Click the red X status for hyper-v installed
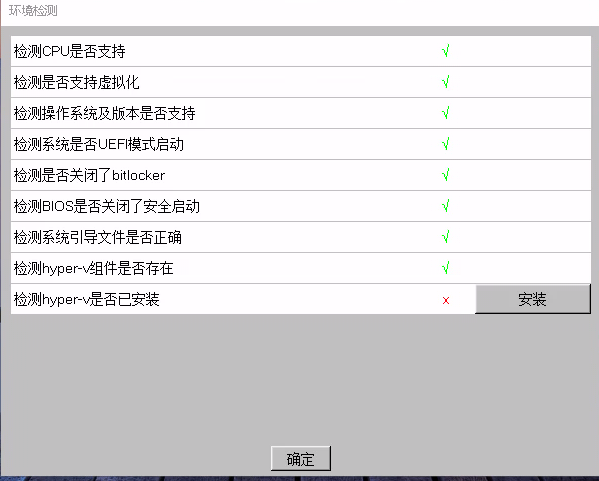This screenshot has height=481, width=599. tap(446, 301)
